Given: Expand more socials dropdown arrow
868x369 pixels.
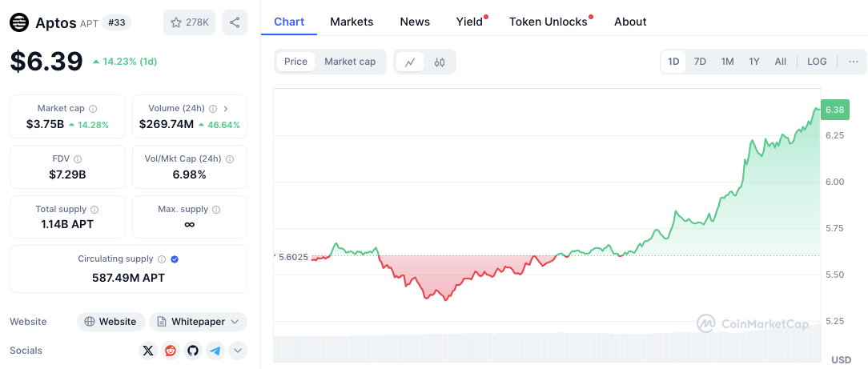Looking at the screenshot, I should click(238, 351).
